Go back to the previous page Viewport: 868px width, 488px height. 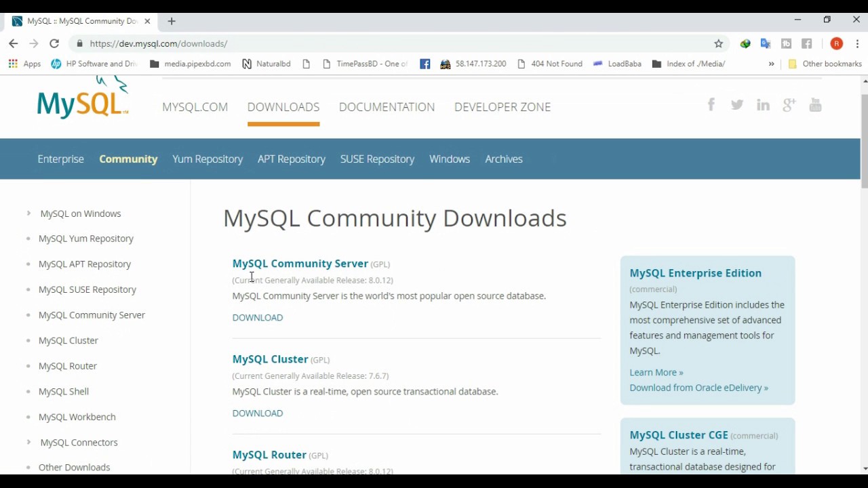click(x=14, y=43)
